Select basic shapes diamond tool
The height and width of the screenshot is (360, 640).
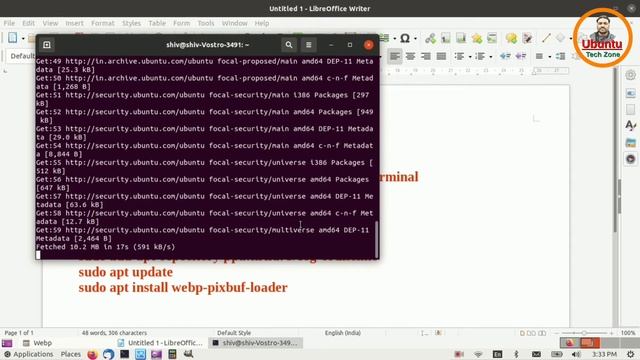click(x=560, y=38)
